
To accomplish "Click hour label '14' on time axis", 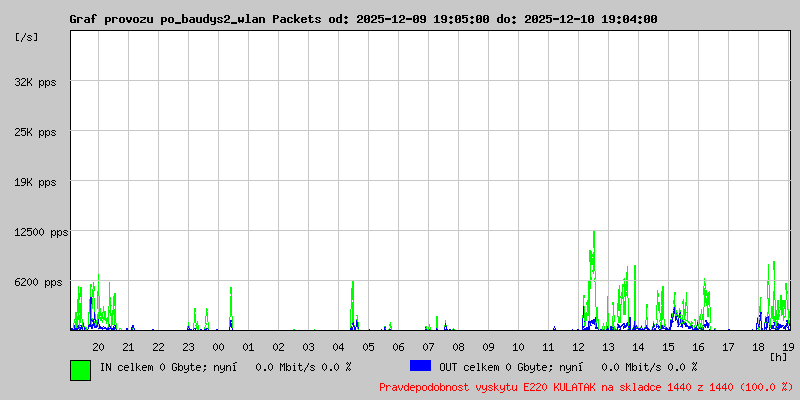I will click(638, 347).
